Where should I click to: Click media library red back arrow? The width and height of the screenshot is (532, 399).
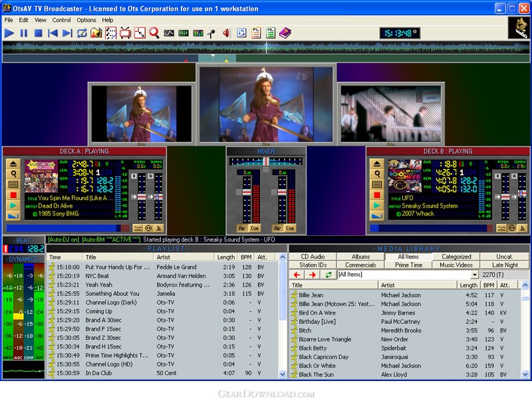[x=297, y=275]
